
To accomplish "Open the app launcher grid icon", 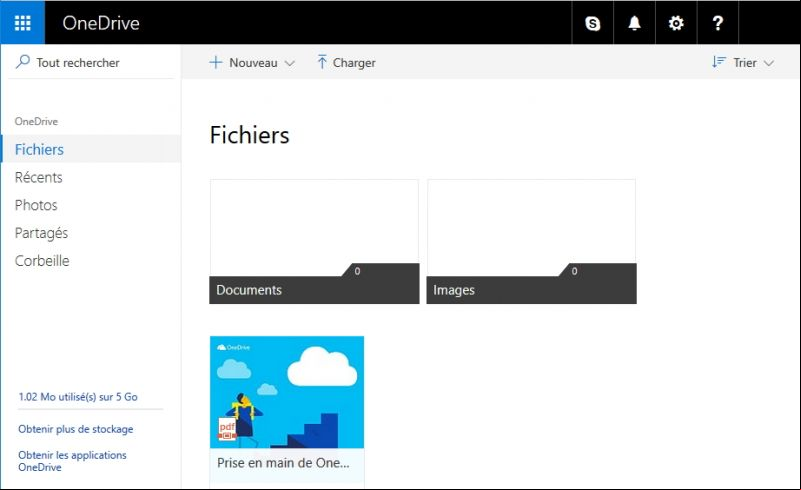I will click(22, 22).
